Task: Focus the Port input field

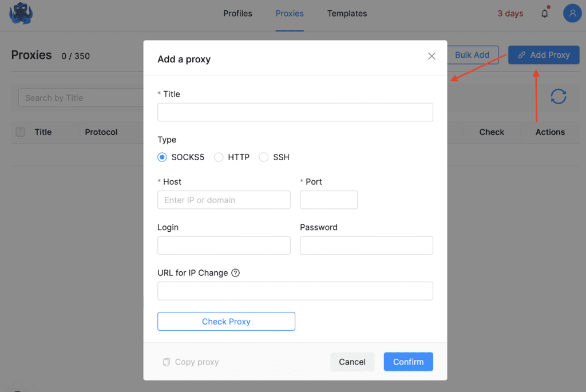Action: pyautogui.click(x=328, y=200)
